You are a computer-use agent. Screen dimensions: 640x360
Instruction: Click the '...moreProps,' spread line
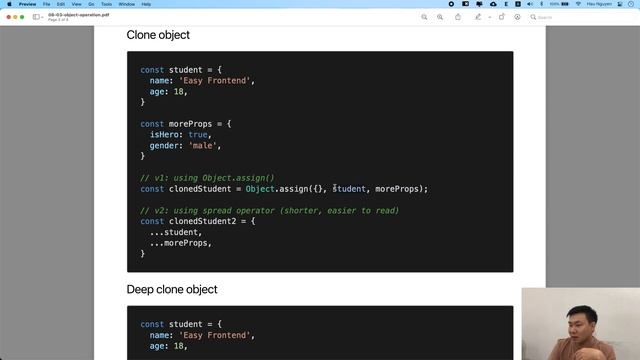click(x=181, y=243)
